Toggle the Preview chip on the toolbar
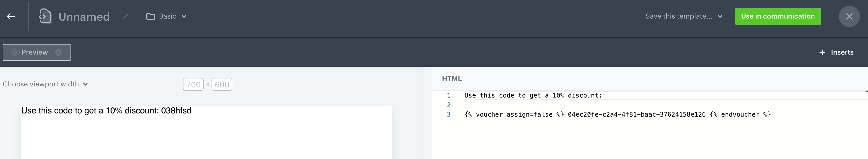The image size is (868, 159). tap(34, 52)
